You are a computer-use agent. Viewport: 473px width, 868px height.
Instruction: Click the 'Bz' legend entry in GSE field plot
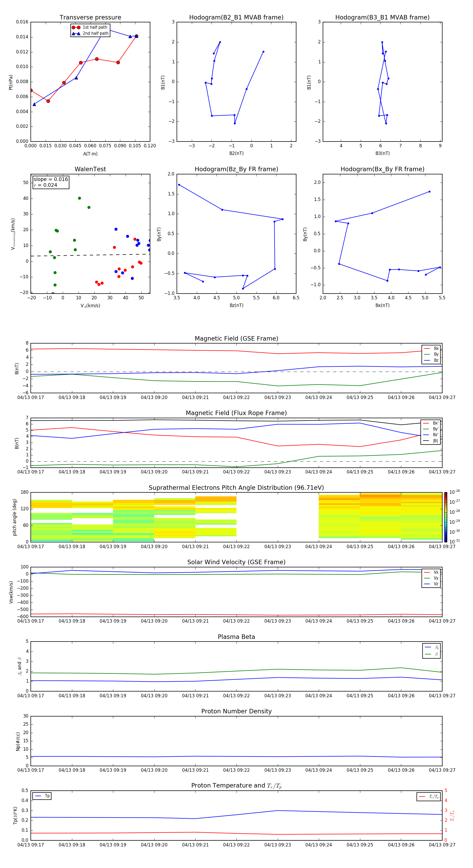point(431,360)
